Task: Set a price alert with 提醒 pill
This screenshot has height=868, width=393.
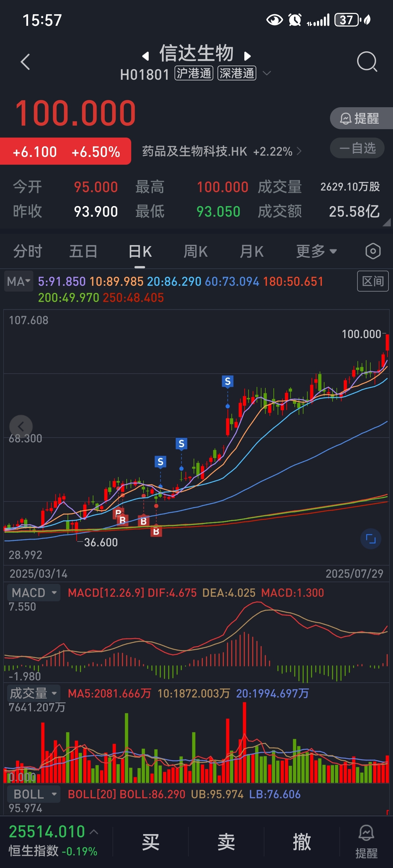Action: [x=361, y=118]
